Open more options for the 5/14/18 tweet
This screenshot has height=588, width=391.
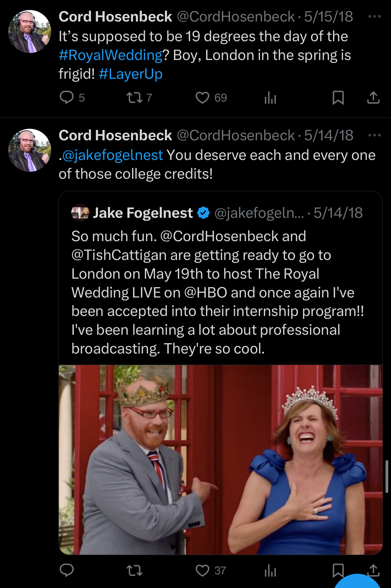374,135
